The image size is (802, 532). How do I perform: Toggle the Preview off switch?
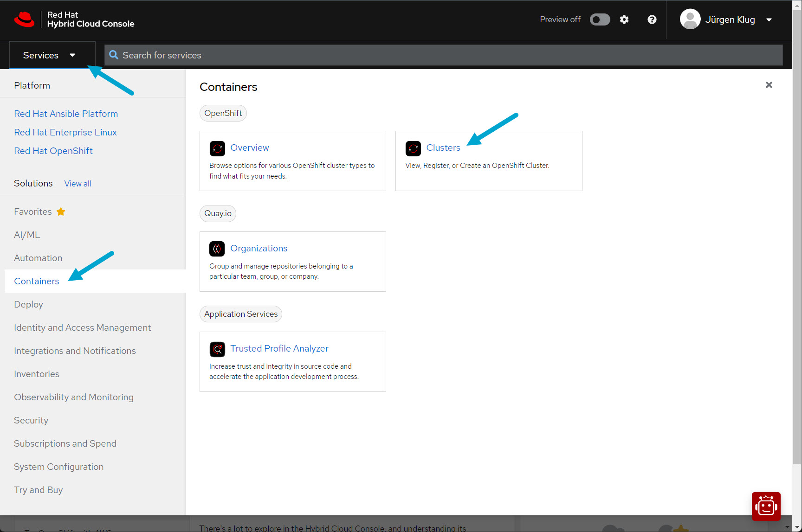(x=600, y=19)
